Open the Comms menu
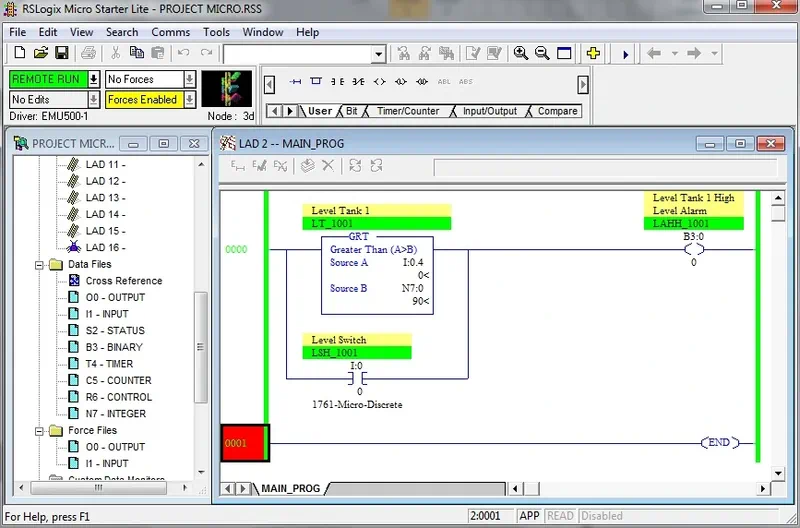 [x=170, y=32]
